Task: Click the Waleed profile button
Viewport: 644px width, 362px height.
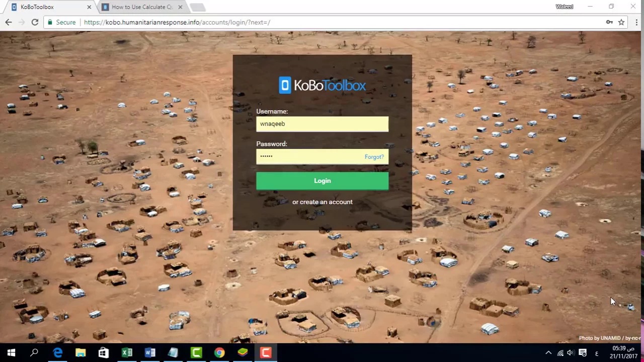Action: click(x=565, y=7)
